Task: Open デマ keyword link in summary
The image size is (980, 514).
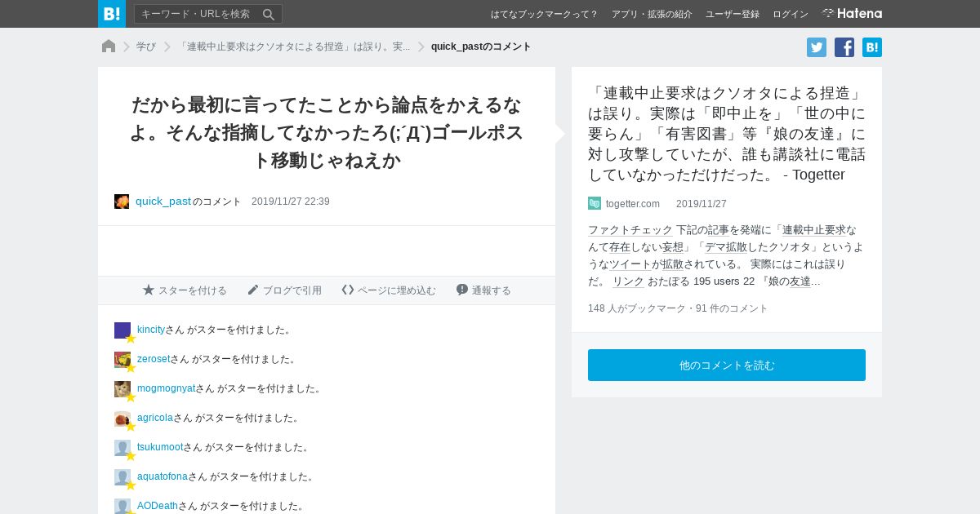Action: point(715,247)
